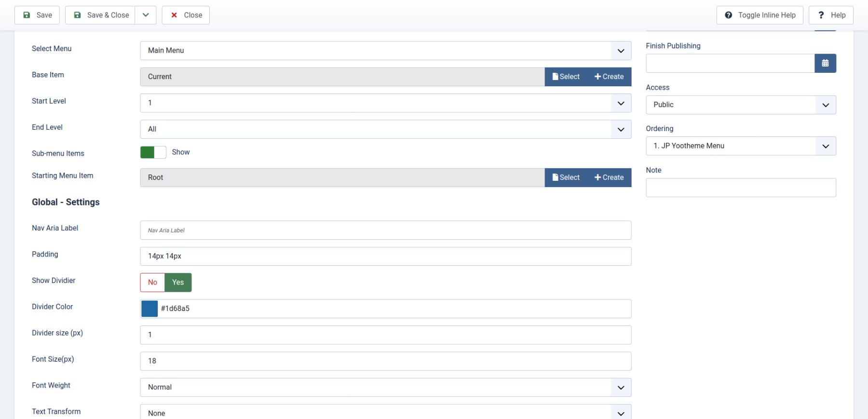The height and width of the screenshot is (419, 868).
Task: Open the Save & Close dropdown arrow
Action: (146, 15)
